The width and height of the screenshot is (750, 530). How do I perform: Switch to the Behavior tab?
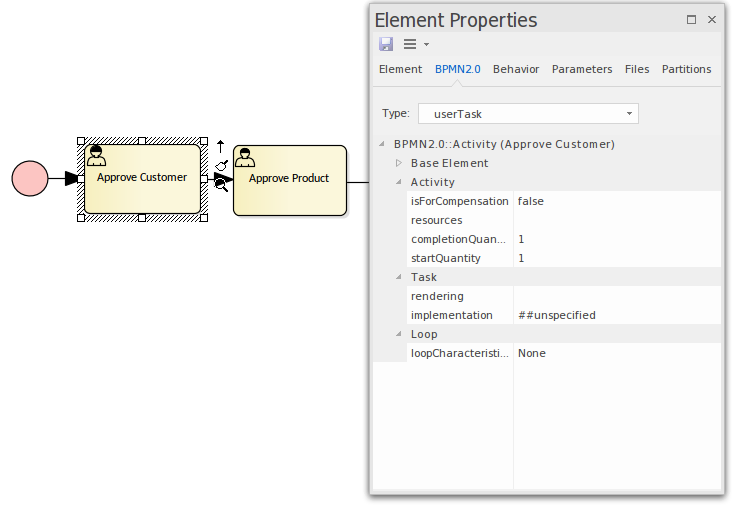[516, 69]
